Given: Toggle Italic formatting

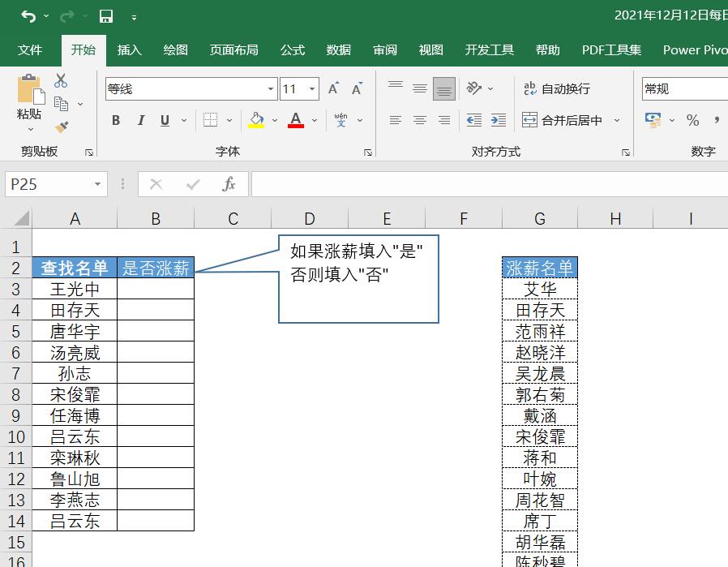Looking at the screenshot, I should coord(141,121).
